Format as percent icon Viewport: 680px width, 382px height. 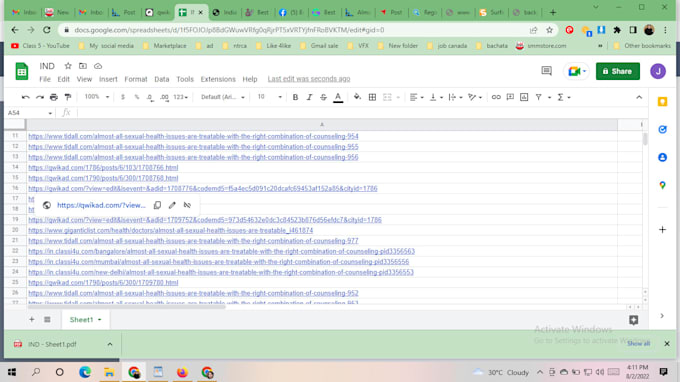coord(137,97)
